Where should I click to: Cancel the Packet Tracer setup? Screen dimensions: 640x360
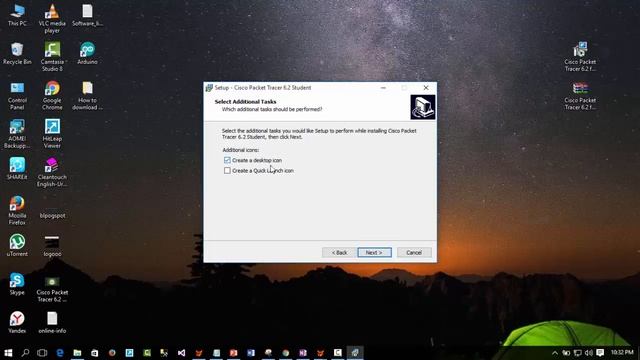pos(414,253)
